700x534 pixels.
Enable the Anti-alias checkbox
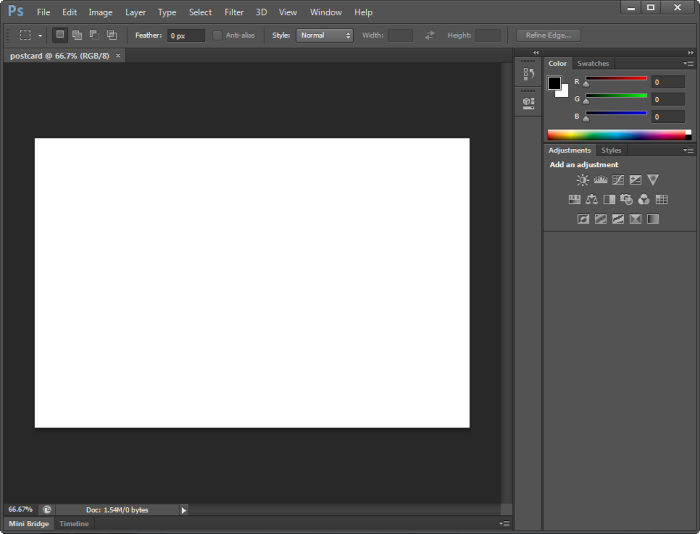218,35
